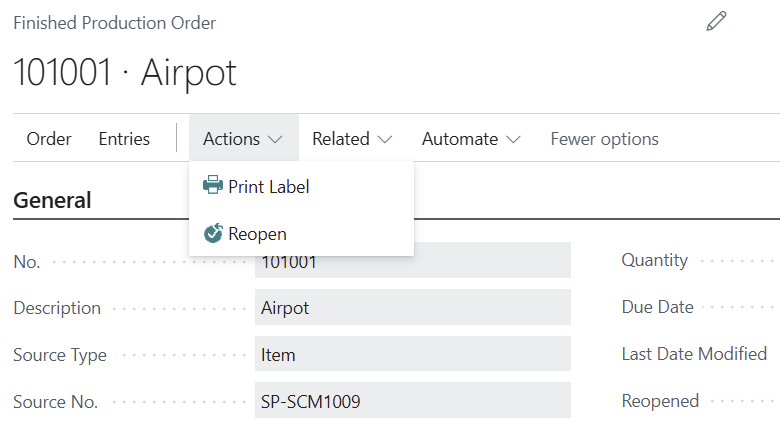Open the Order menu
Screen dimensions: 780x440
(49, 139)
